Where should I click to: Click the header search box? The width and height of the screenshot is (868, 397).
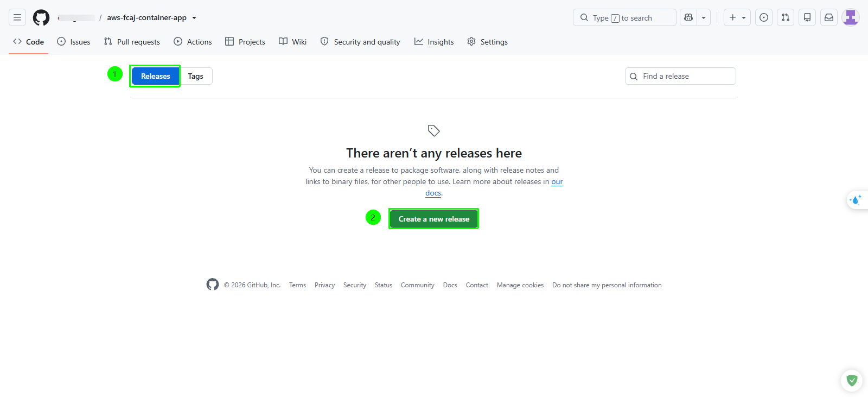[624, 17]
